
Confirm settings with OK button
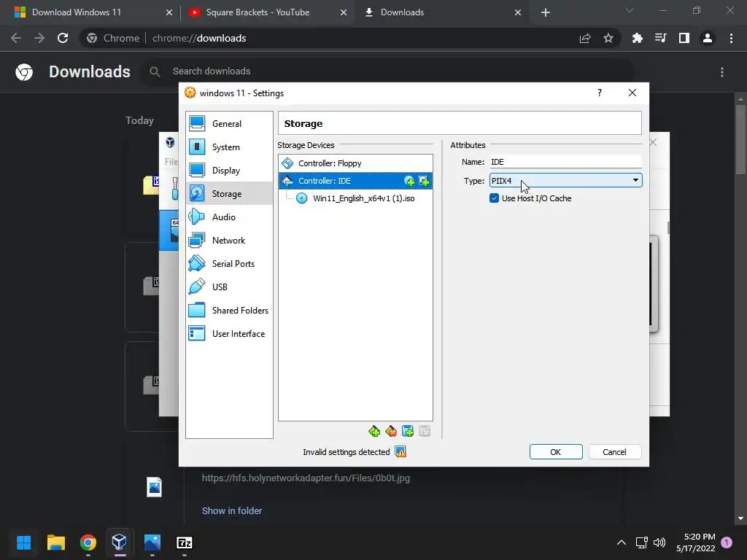point(555,452)
